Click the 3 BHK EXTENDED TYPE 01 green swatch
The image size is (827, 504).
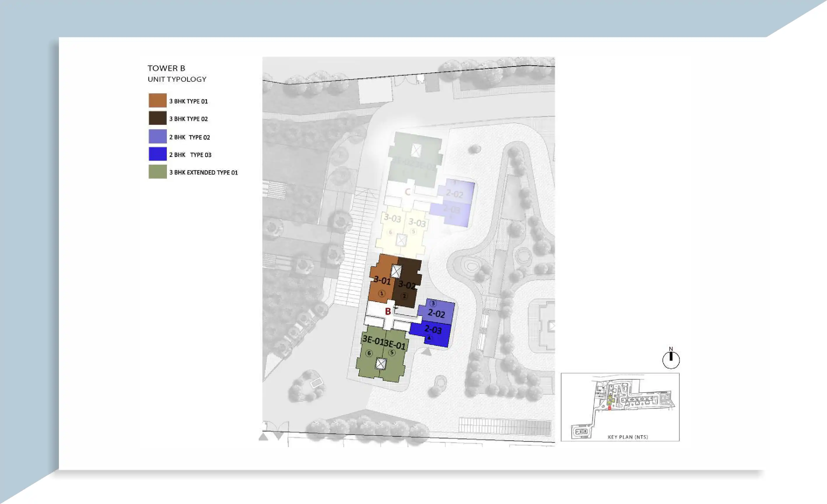(157, 172)
